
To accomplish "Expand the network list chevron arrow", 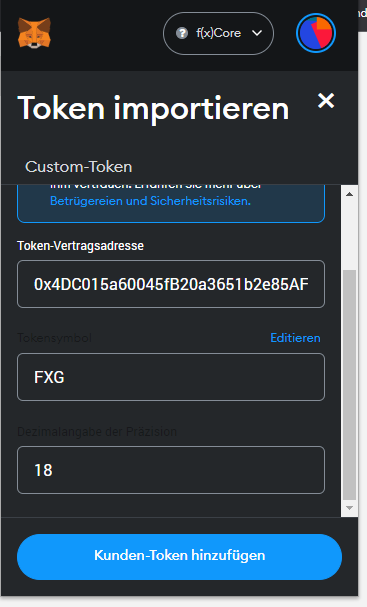I will [x=257, y=33].
